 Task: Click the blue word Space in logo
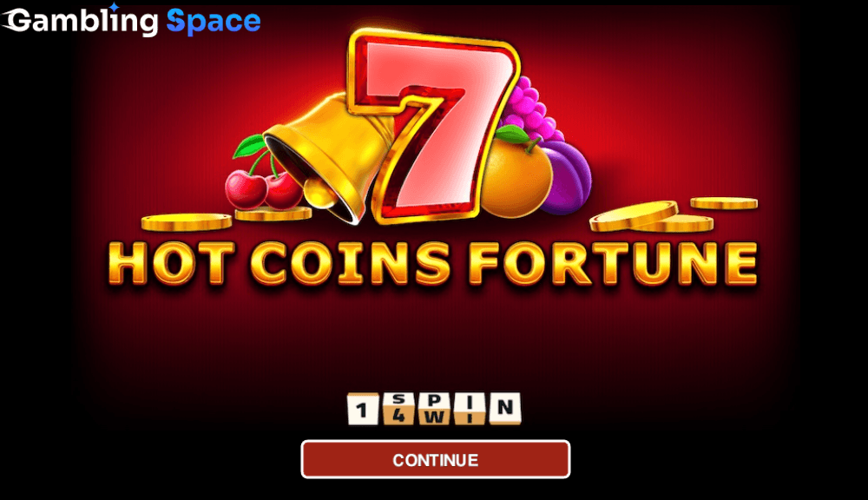click(x=214, y=23)
